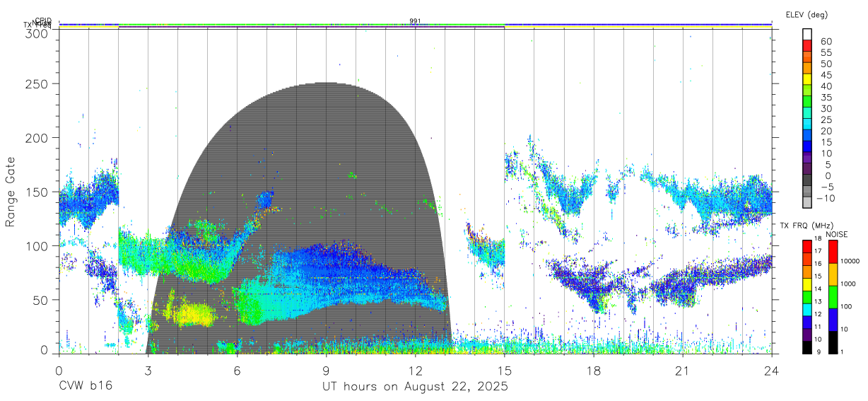The image size is (868, 401).
Task: Click the x-axis tick label "6"
Action: click(237, 371)
